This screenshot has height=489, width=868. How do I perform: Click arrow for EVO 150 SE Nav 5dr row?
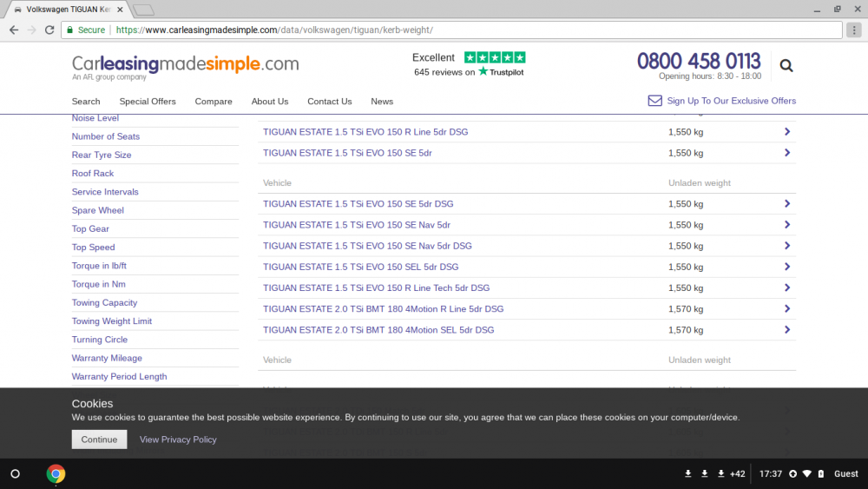(x=786, y=225)
